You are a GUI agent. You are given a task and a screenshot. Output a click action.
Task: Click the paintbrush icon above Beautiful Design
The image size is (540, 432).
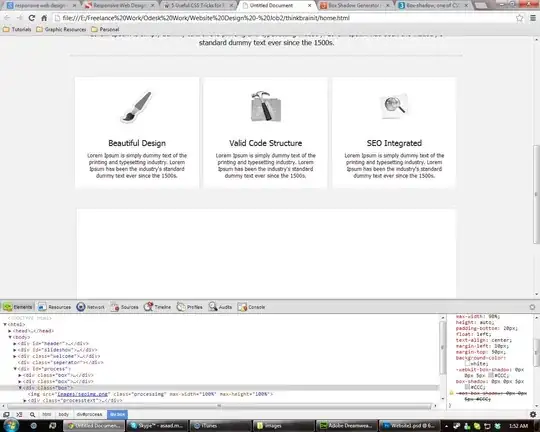[137, 106]
